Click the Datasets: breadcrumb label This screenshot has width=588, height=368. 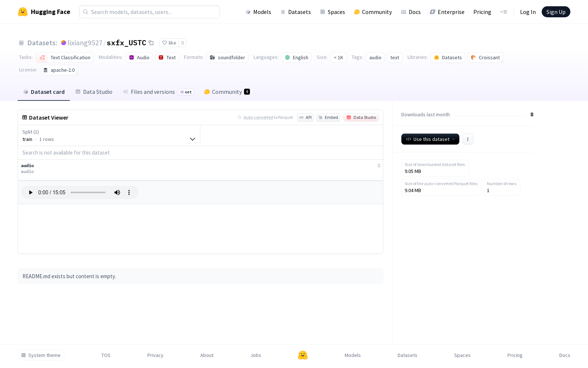click(42, 43)
